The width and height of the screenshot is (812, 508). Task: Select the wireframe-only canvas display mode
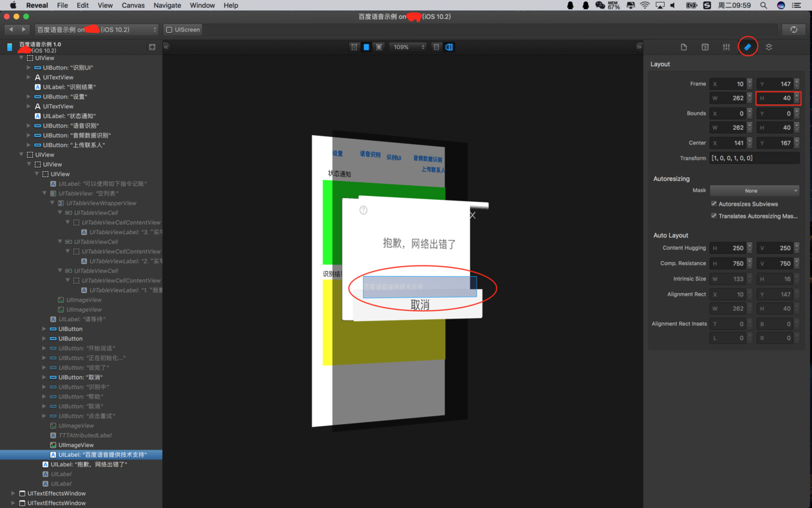pos(354,47)
